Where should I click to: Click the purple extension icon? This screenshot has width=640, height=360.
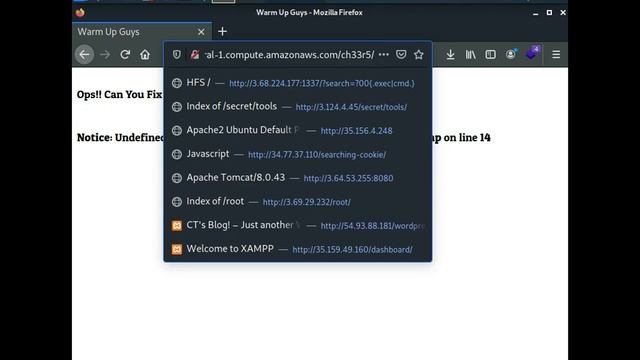[532, 53]
